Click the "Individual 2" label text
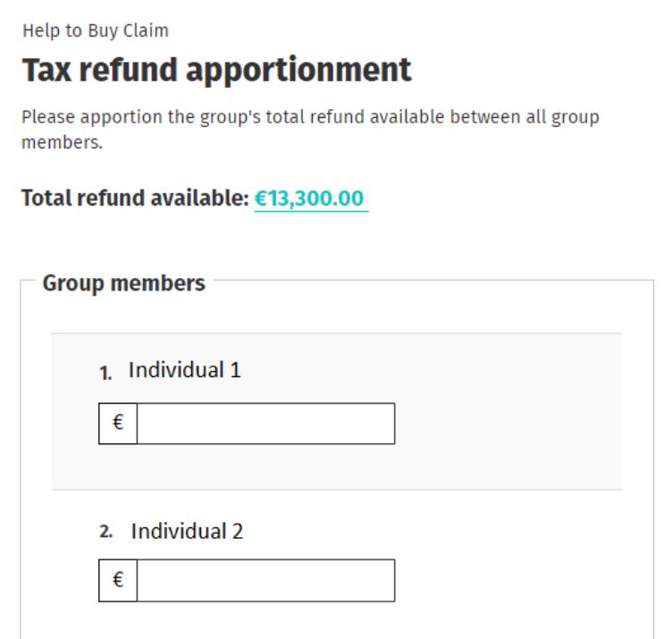The height and width of the screenshot is (639, 672). click(187, 531)
